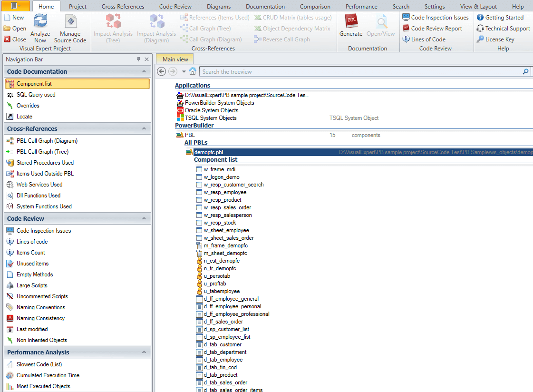Image resolution: width=533 pixels, height=392 pixels.
Task: Select Oracle System Objects application
Action: (x=212, y=110)
